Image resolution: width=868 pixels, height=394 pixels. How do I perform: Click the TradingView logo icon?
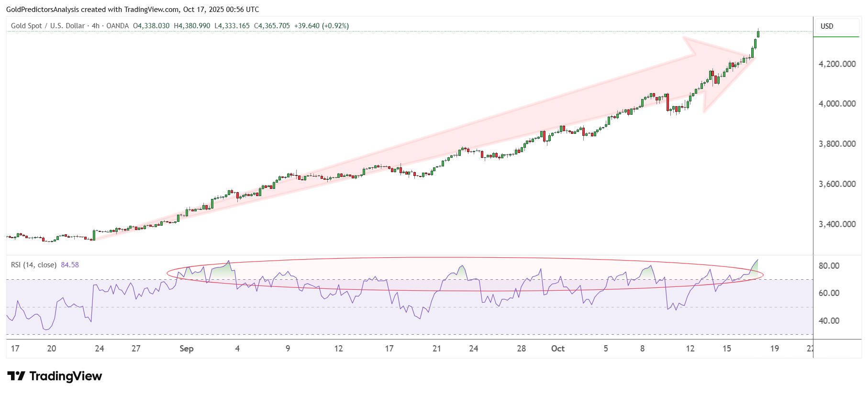point(16,376)
